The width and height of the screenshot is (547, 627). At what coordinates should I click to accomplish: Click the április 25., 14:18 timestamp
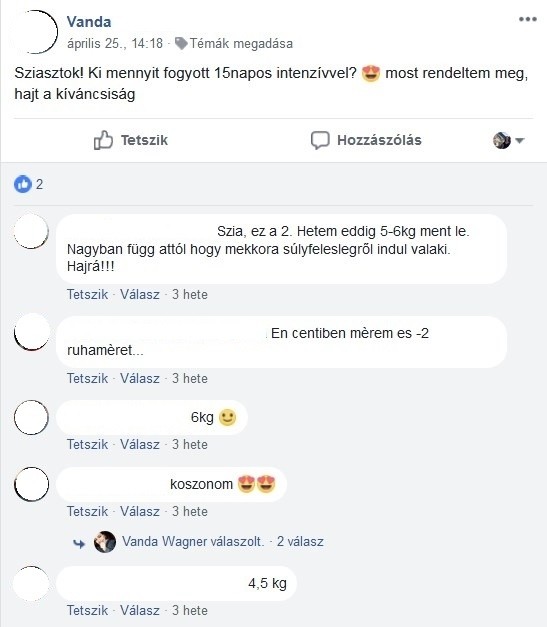pyautogui.click(x=115, y=43)
